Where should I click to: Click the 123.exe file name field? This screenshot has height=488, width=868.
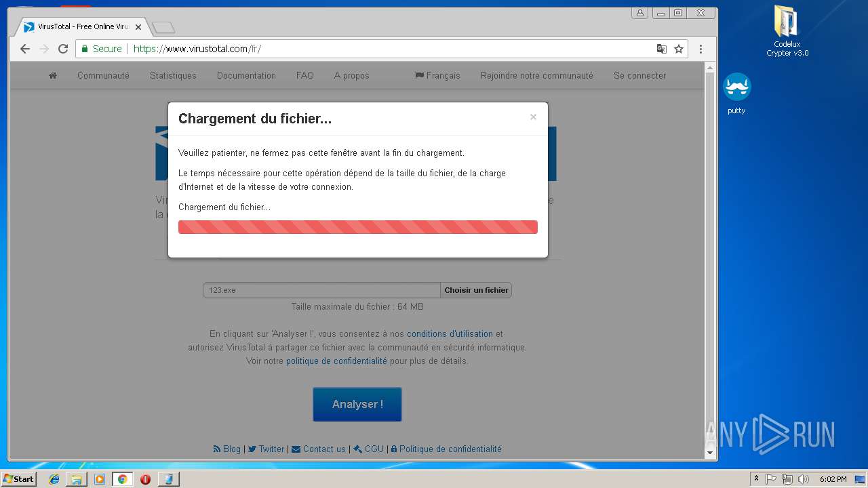(x=321, y=290)
